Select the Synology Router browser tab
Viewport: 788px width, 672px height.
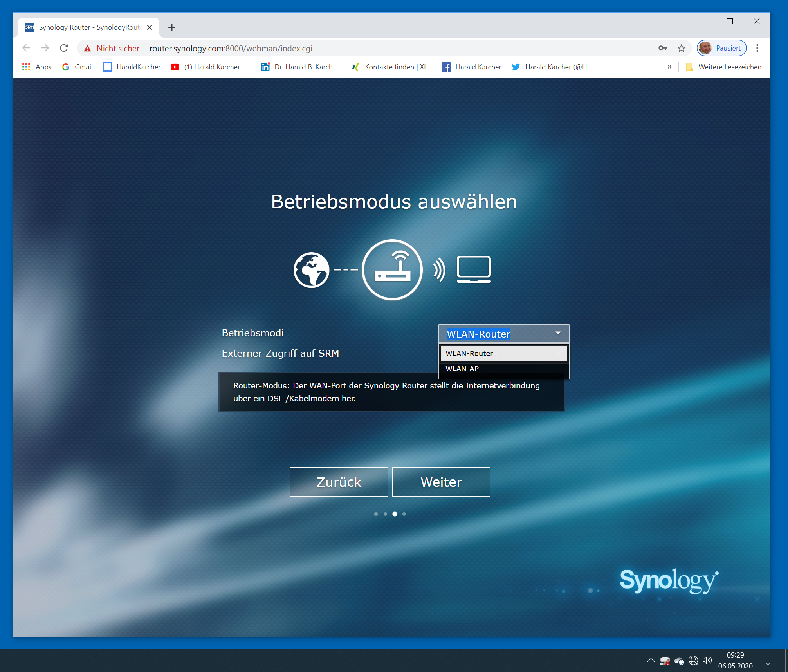click(88, 27)
